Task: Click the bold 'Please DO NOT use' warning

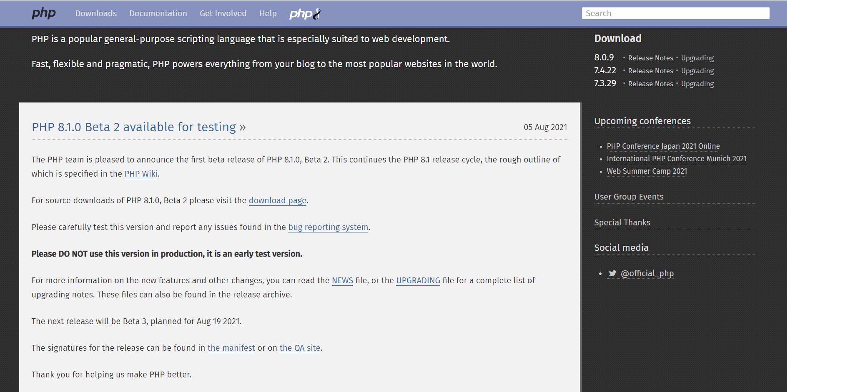Action: (167, 254)
